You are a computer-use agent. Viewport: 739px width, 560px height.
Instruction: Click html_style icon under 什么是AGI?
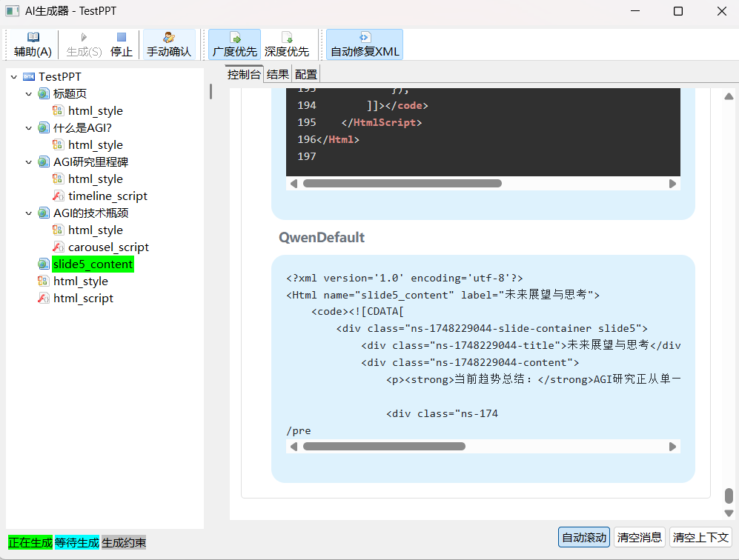tap(58, 145)
